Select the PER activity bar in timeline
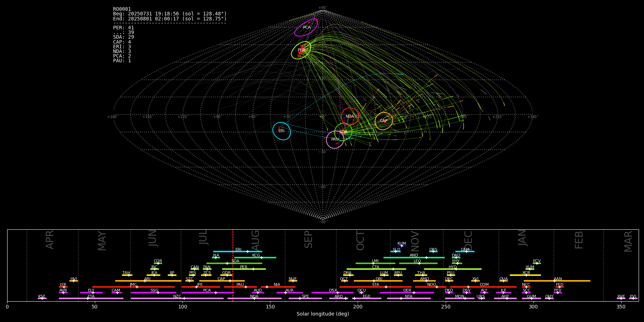This screenshot has width=644, height=322. (244, 269)
